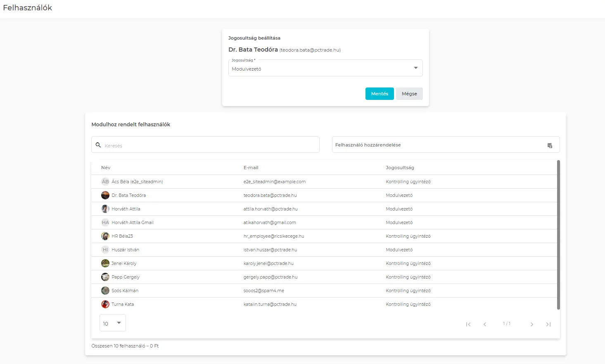Open the rows per page selector
This screenshot has height=364, width=605.
(112, 323)
